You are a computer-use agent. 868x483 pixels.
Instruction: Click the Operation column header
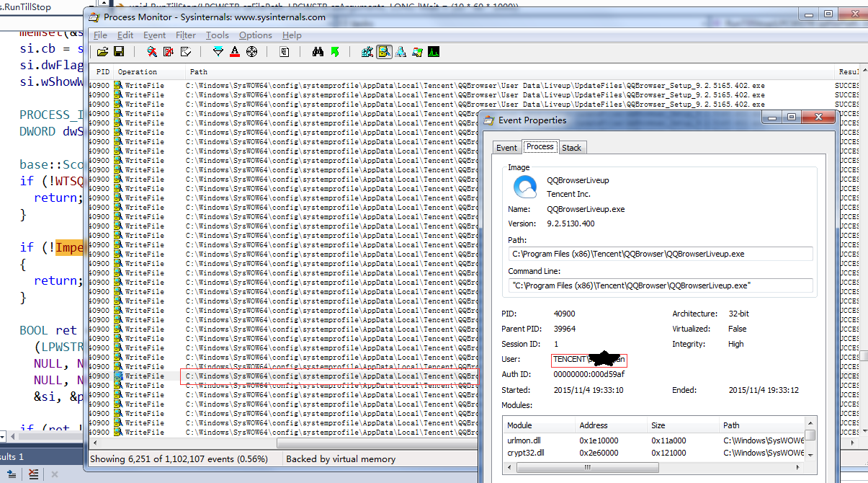(150, 72)
